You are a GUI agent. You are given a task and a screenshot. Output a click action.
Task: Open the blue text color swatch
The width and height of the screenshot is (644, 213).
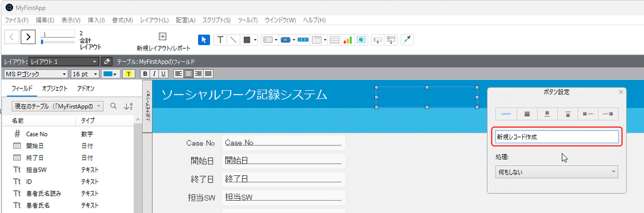(111, 74)
